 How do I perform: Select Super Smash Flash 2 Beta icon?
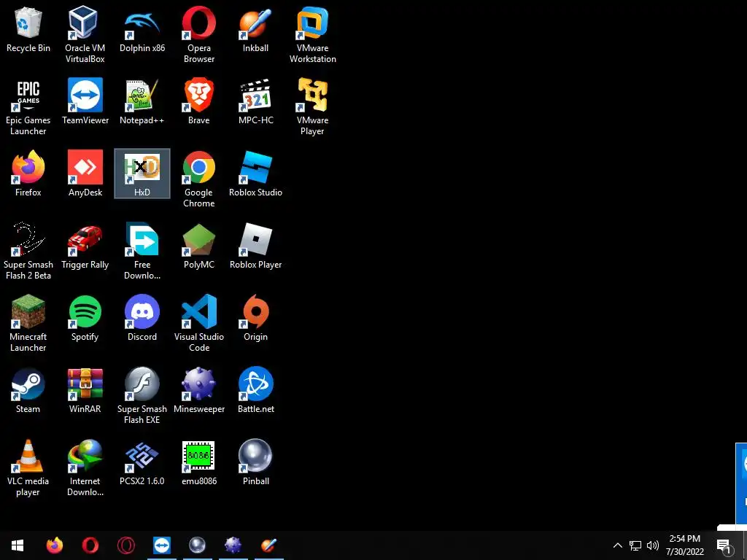click(x=28, y=252)
